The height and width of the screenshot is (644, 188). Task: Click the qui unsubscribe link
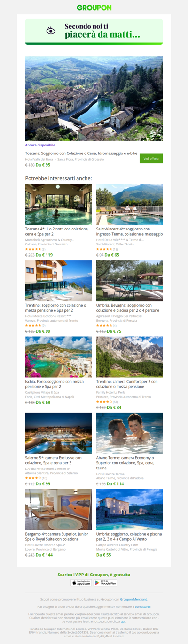pyautogui.click(x=123, y=621)
